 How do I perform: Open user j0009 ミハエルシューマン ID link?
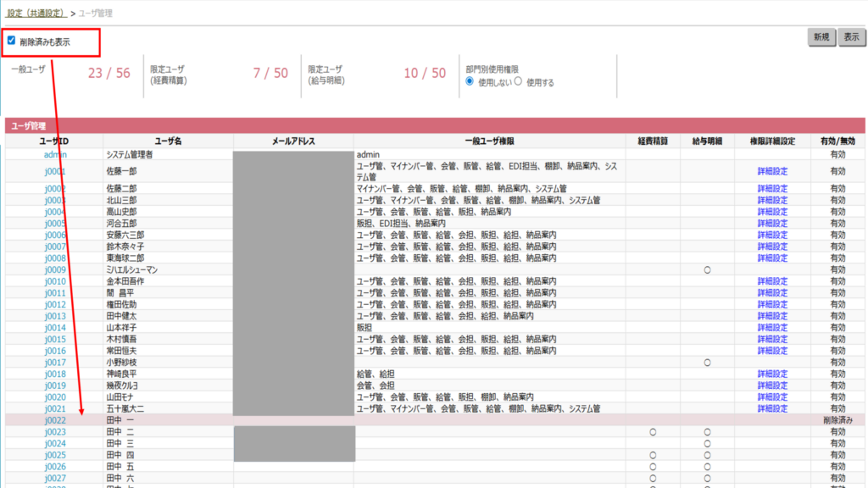click(54, 269)
